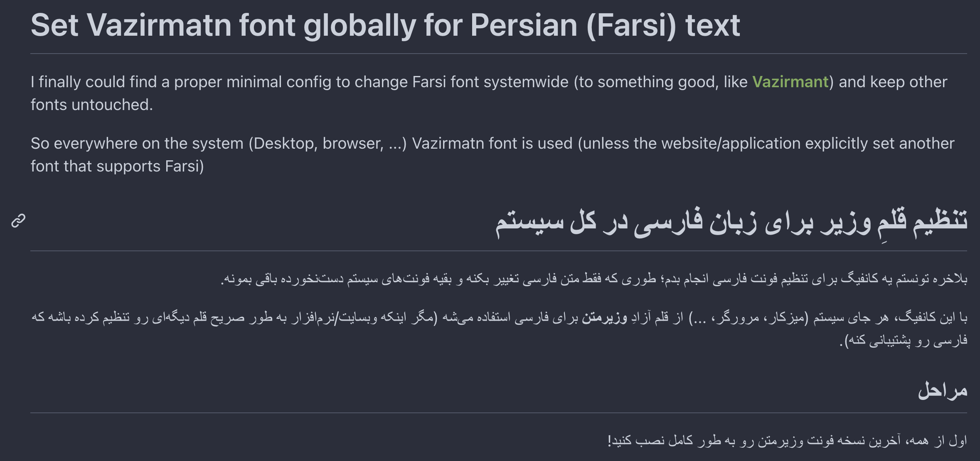
Task: Click the line starting 'اول از همه'
Action: pos(787,440)
